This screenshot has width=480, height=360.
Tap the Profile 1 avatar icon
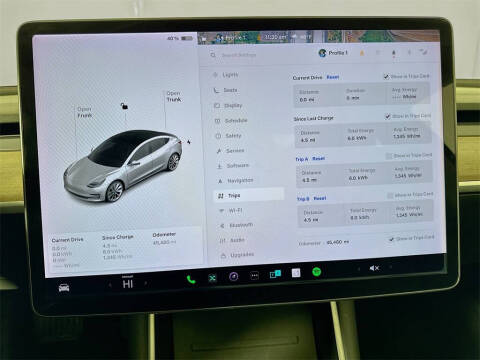pyautogui.click(x=322, y=53)
